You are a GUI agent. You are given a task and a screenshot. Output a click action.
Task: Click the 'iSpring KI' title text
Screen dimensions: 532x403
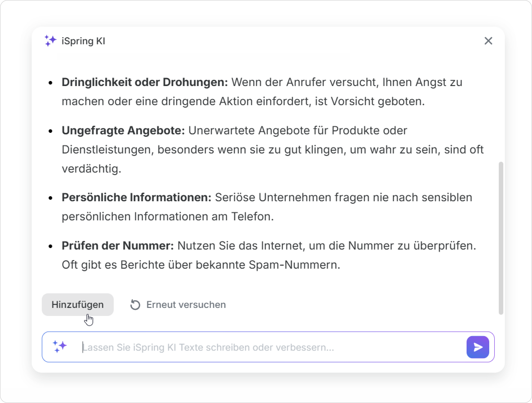coord(84,41)
